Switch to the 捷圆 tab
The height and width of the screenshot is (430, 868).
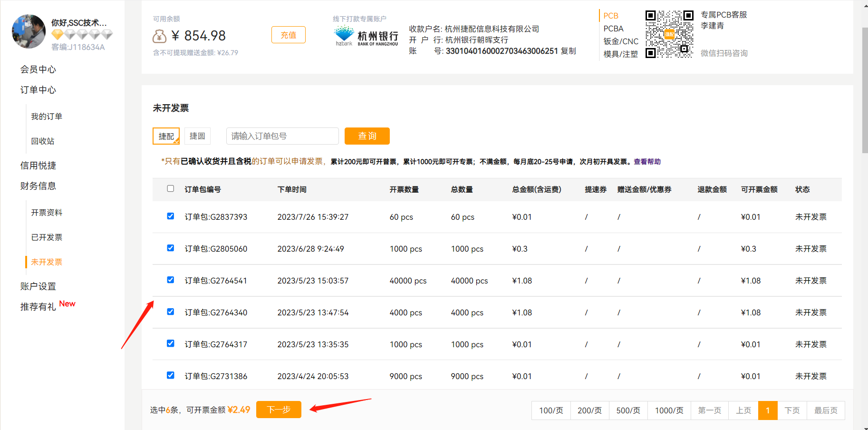point(197,136)
